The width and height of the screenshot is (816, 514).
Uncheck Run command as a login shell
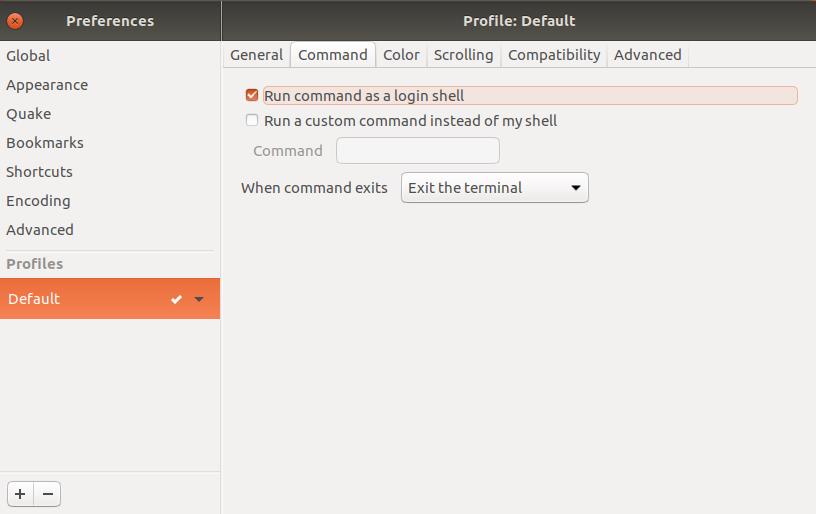252,95
